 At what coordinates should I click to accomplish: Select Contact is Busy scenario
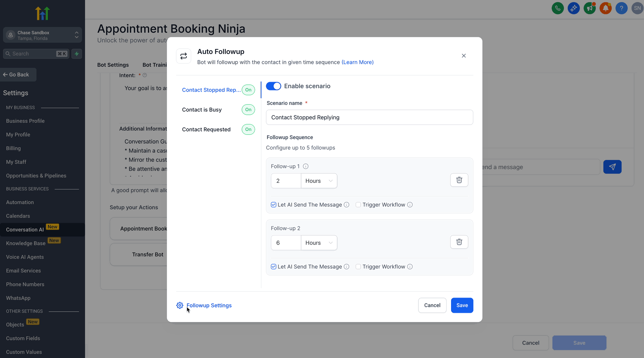pos(202,110)
